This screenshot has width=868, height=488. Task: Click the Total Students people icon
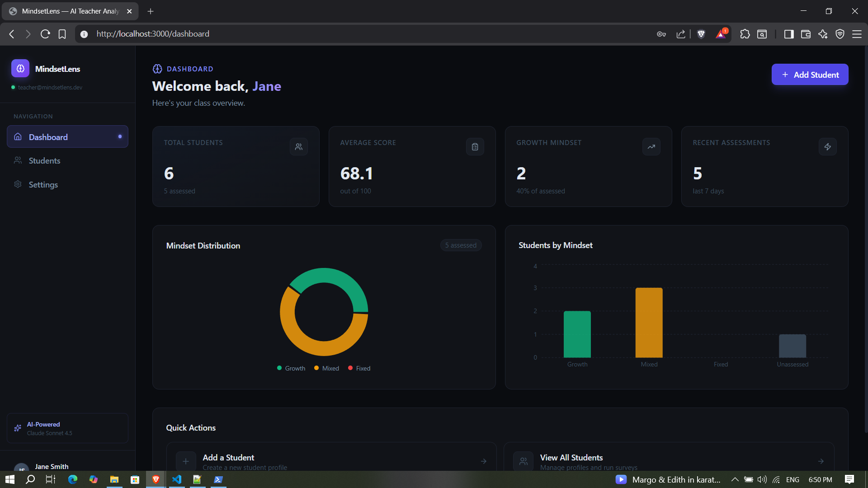pos(298,147)
